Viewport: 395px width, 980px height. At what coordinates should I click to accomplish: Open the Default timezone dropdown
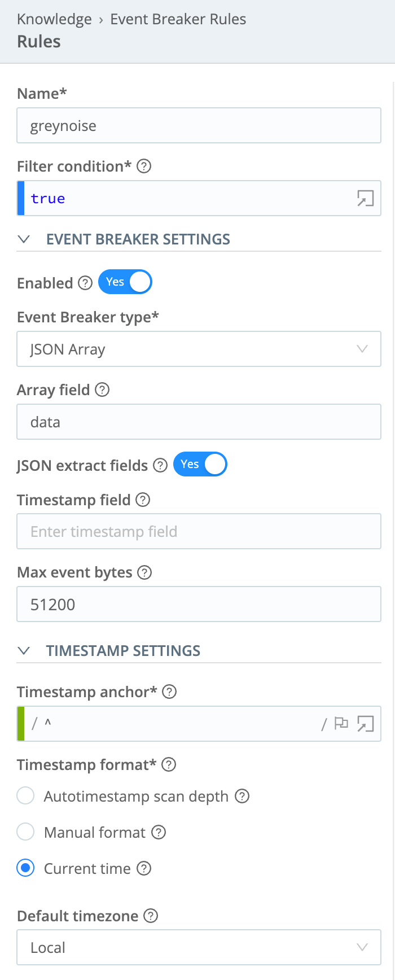[x=363, y=947]
